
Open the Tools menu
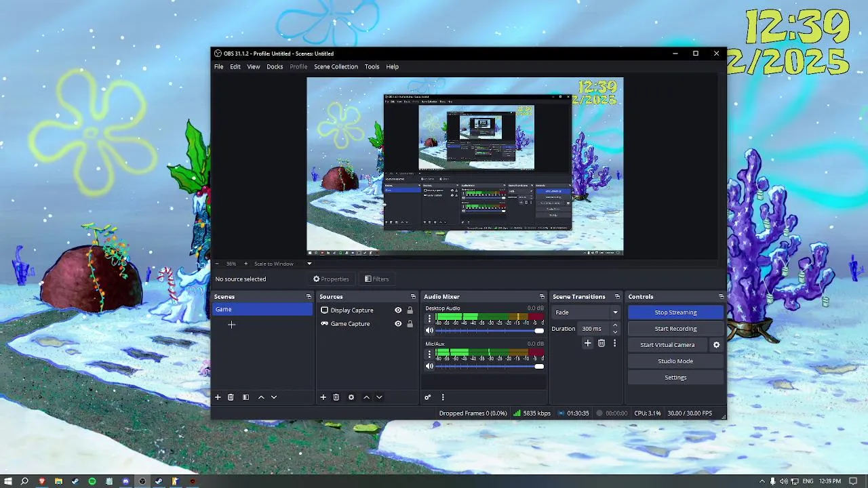click(x=372, y=66)
